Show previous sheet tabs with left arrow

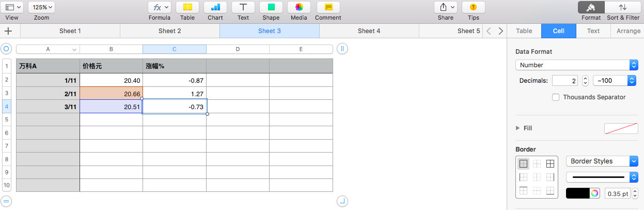[489, 31]
